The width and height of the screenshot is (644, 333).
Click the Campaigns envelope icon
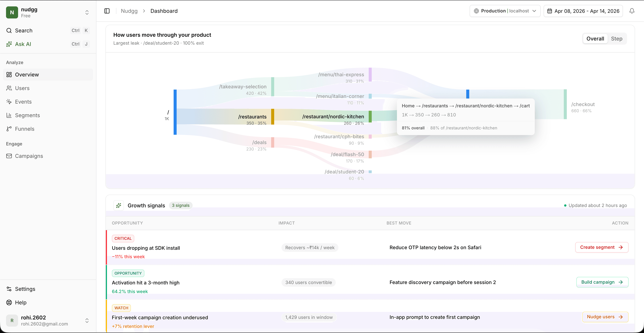pyautogui.click(x=9, y=156)
